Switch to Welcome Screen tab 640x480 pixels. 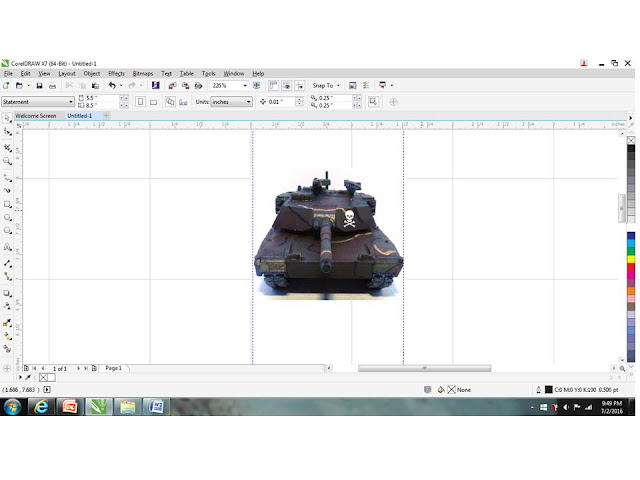point(36,116)
